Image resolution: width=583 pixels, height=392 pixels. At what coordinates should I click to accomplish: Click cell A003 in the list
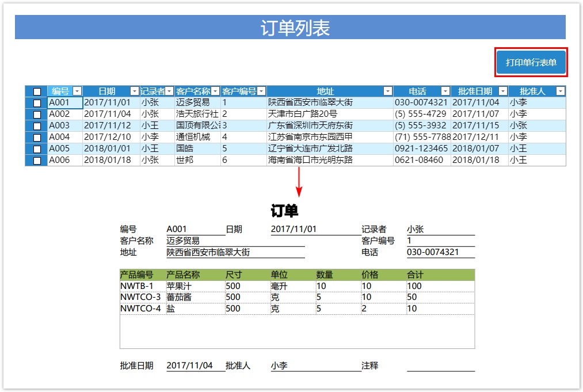(x=65, y=125)
